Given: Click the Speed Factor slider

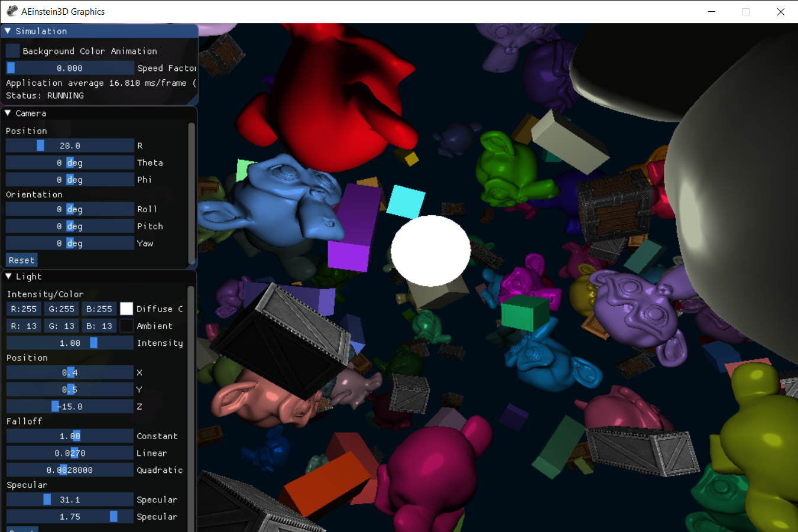Looking at the screenshot, I should (70, 67).
